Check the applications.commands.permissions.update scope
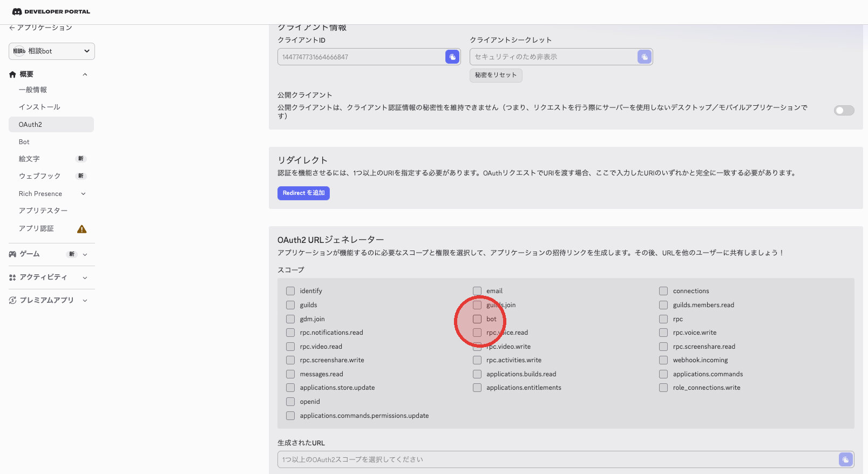This screenshot has height=474, width=868. [x=290, y=416]
